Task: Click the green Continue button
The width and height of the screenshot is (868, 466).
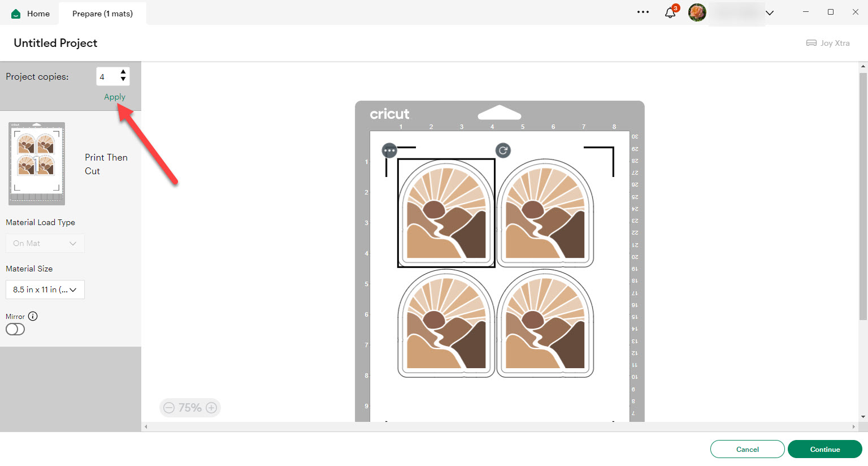Action: coord(825,449)
